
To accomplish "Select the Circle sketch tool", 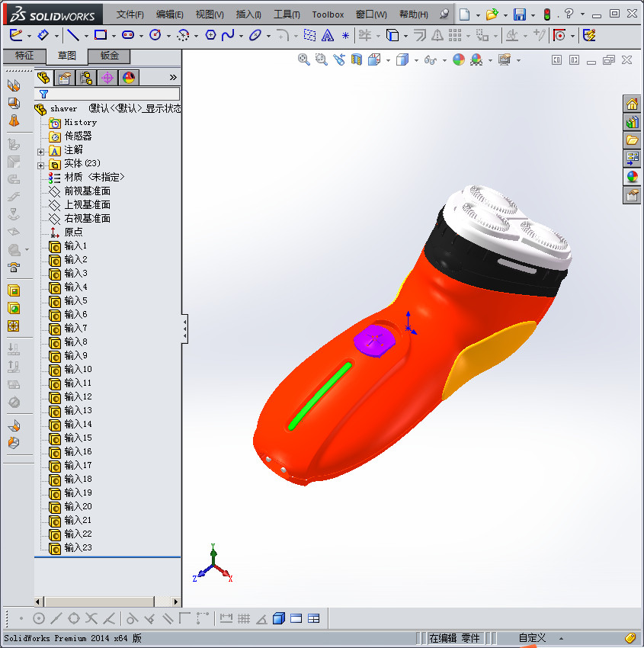I will pyautogui.click(x=155, y=35).
